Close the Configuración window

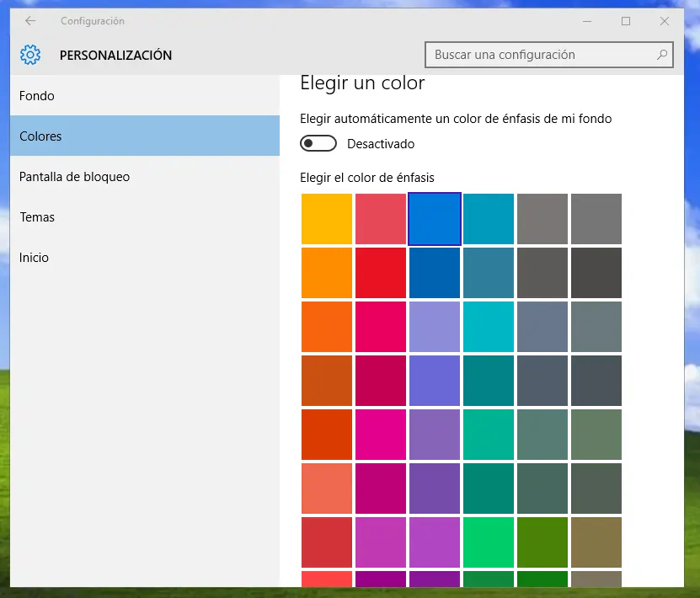665,21
